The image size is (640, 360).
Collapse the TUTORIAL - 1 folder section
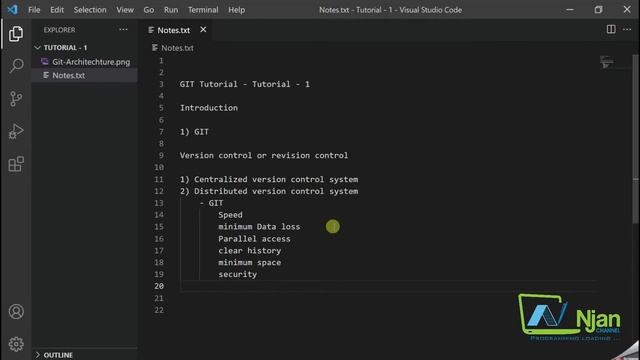37,48
